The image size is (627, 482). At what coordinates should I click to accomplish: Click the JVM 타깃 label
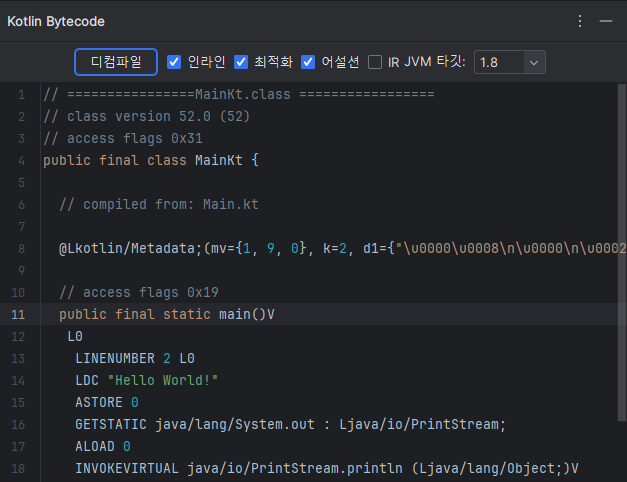point(435,62)
